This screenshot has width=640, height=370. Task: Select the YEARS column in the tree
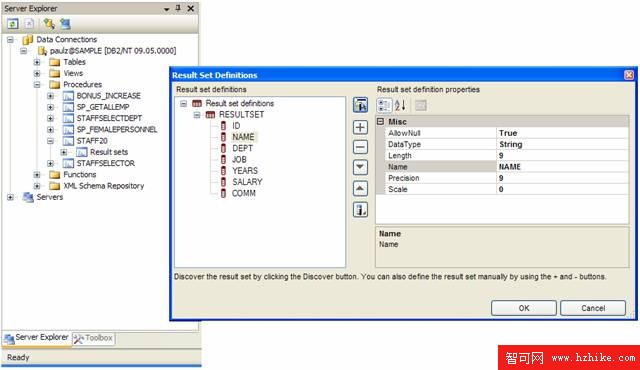[x=245, y=171]
